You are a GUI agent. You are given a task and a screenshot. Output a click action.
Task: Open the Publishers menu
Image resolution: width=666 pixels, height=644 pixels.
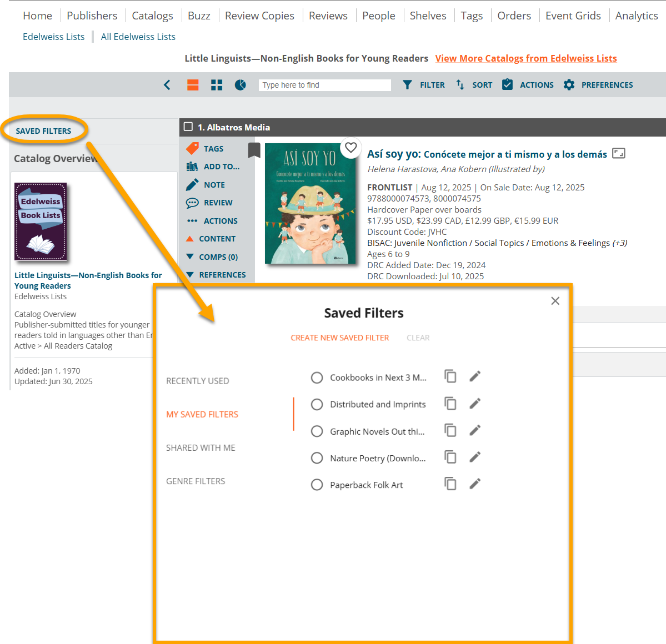click(92, 16)
